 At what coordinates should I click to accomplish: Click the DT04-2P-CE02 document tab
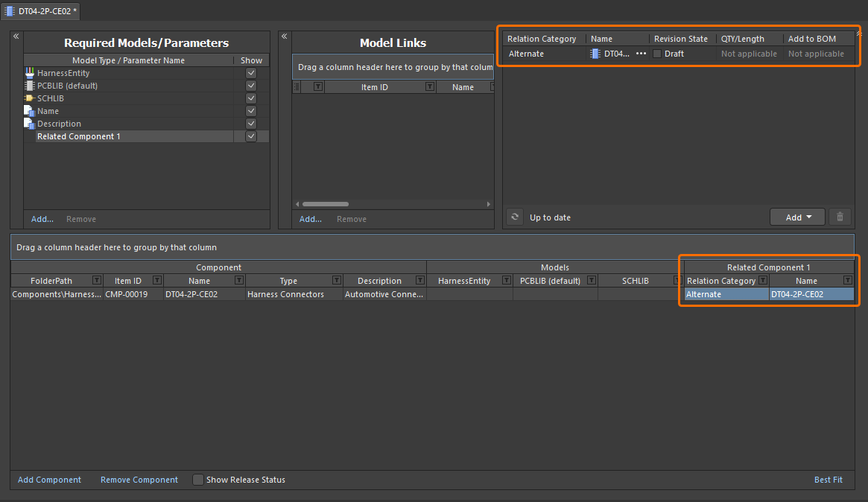tap(40, 11)
